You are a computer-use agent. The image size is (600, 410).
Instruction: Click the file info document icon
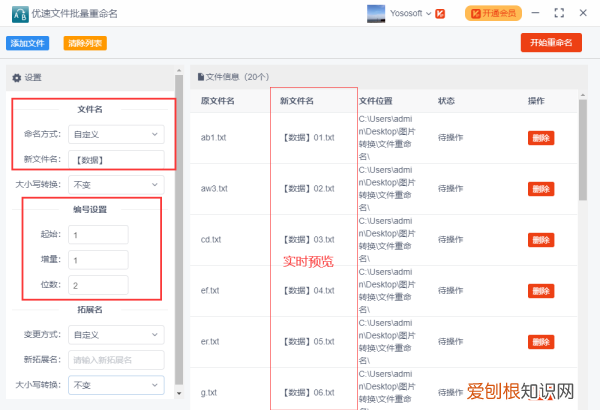[x=201, y=77]
